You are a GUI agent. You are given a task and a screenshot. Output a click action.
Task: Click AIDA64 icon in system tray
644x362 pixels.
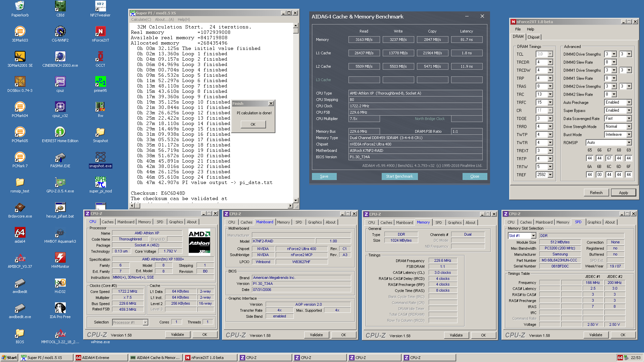pyautogui.click(x=620, y=358)
